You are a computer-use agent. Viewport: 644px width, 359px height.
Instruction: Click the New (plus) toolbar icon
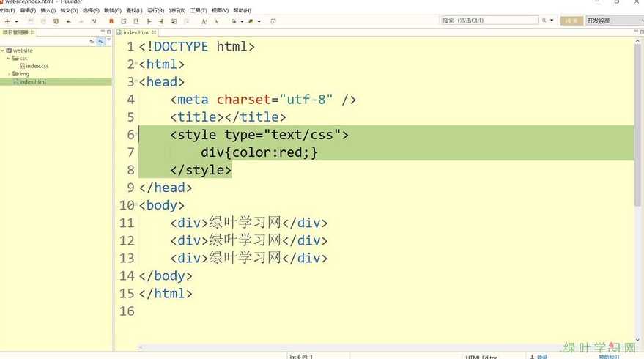[7, 21]
